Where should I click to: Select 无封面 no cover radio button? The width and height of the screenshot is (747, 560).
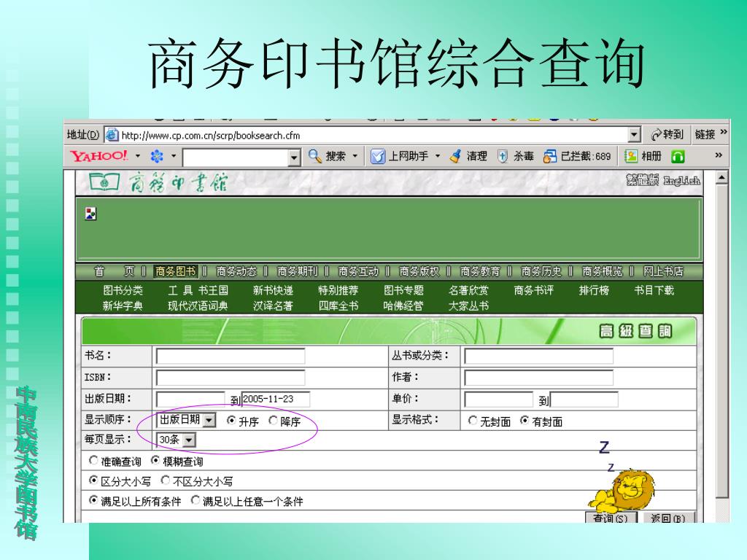click(x=473, y=421)
